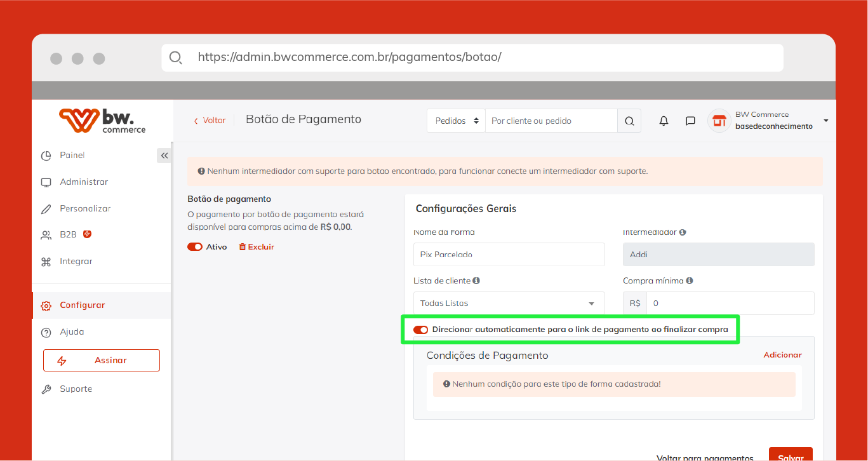Click the Botão de Pagamento page title
Viewport: 868px width, 461px height.
[304, 119]
